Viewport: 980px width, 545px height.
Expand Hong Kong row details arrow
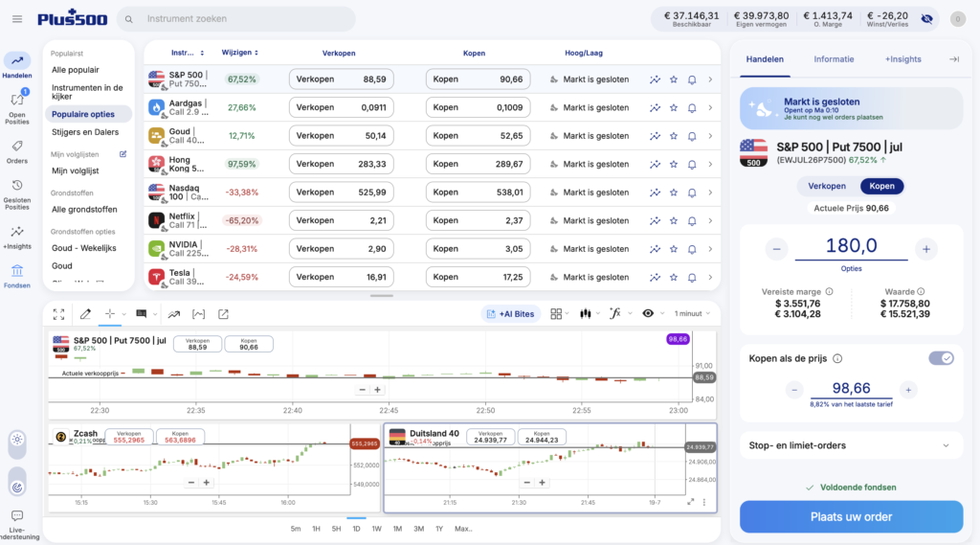point(710,164)
